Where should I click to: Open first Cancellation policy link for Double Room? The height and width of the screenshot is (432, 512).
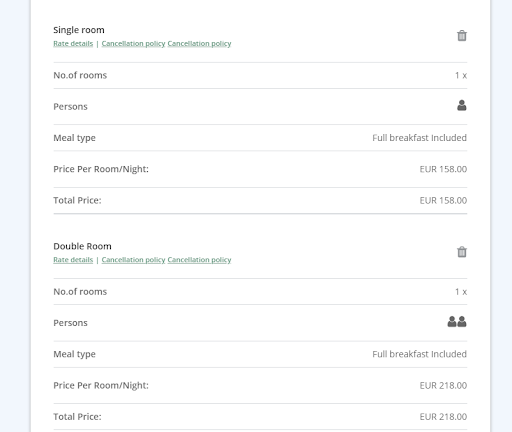(133, 260)
